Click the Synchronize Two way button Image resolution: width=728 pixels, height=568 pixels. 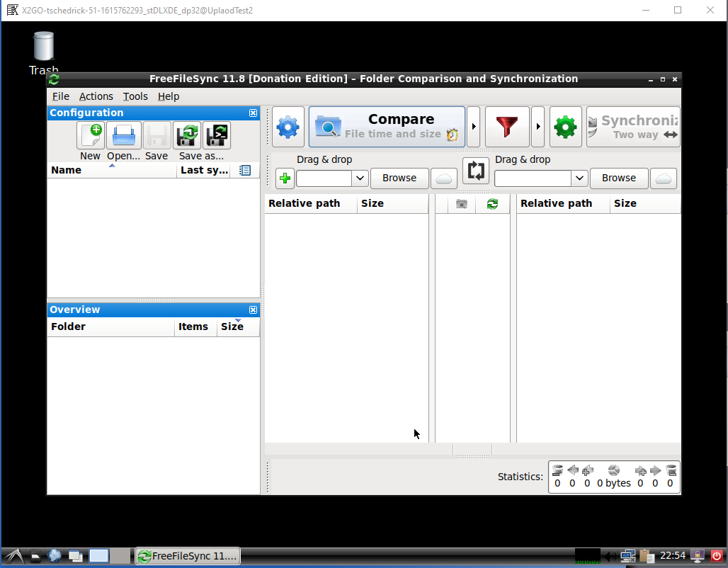coord(633,127)
